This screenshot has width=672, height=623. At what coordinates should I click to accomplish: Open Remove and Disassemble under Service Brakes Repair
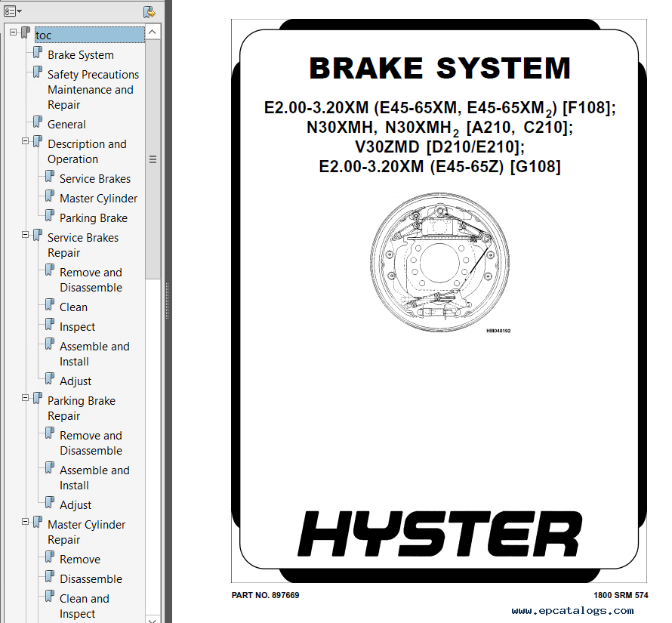coord(91,280)
